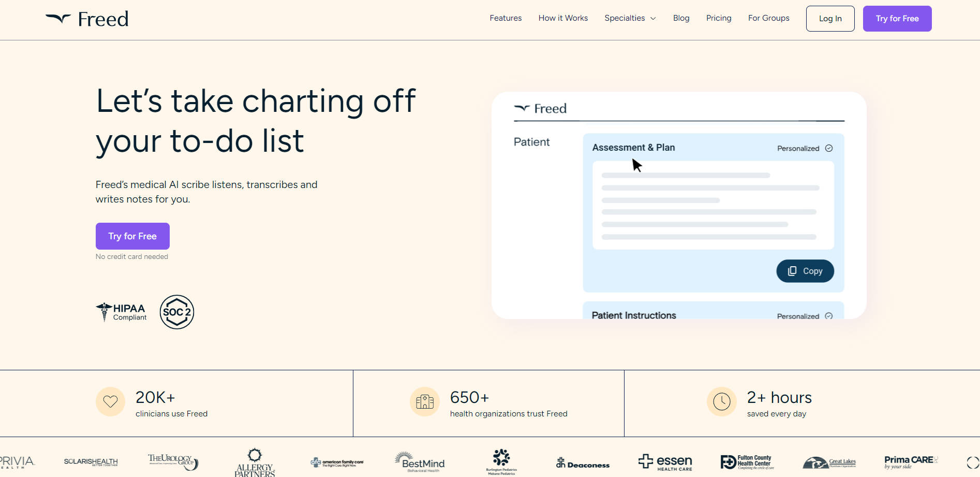
Task: Click the Allergy Partners logo
Action: coord(255,462)
